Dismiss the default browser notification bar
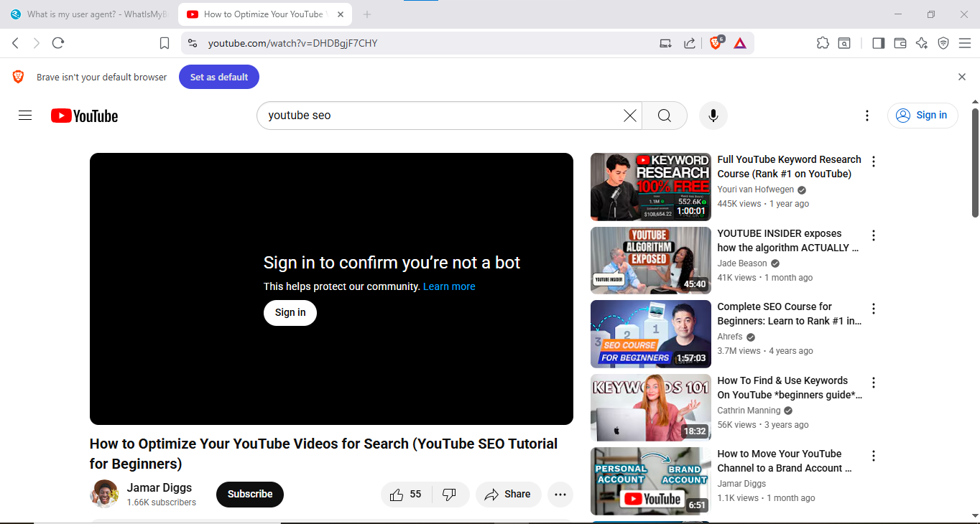This screenshot has width=980, height=524. click(x=962, y=77)
